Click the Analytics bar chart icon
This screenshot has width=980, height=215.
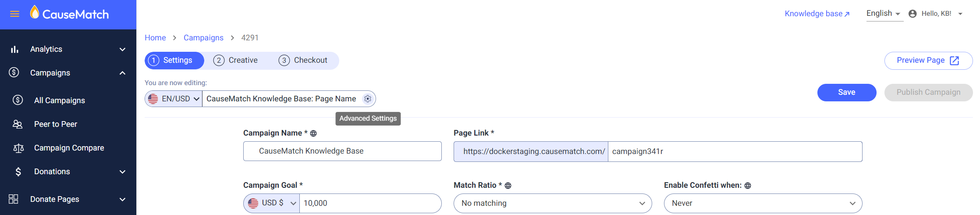tap(14, 49)
